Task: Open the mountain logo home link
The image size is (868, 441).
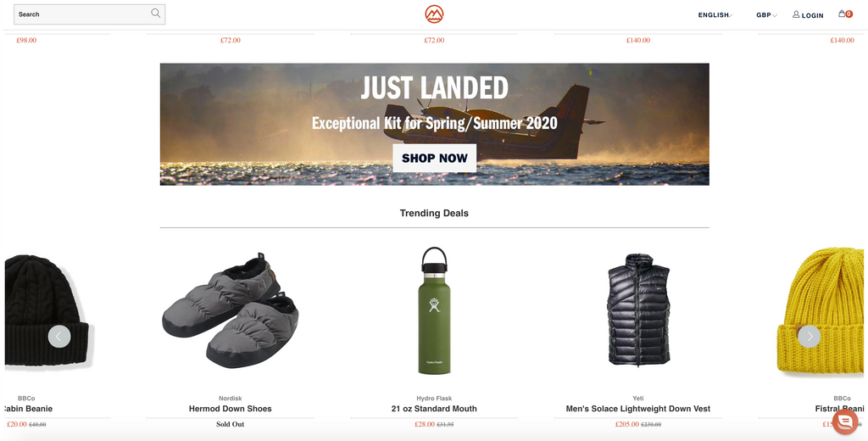Action: coord(434,14)
